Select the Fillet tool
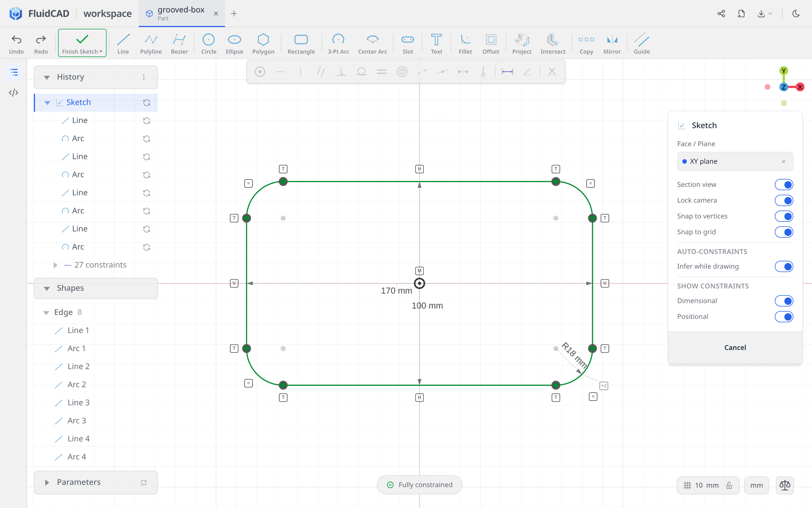Image resolution: width=812 pixels, height=508 pixels. point(465,44)
